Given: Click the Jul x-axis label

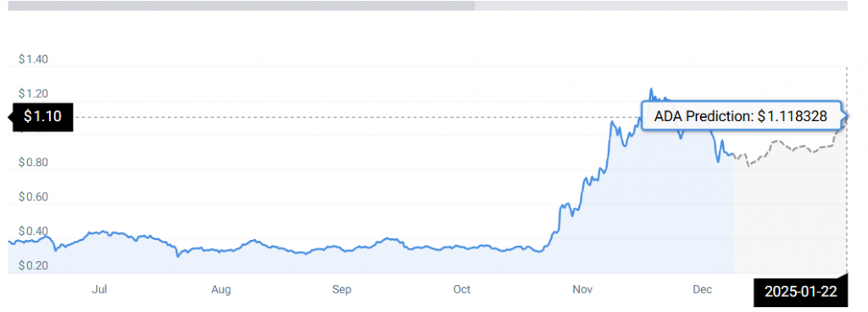Looking at the screenshot, I should (x=100, y=289).
